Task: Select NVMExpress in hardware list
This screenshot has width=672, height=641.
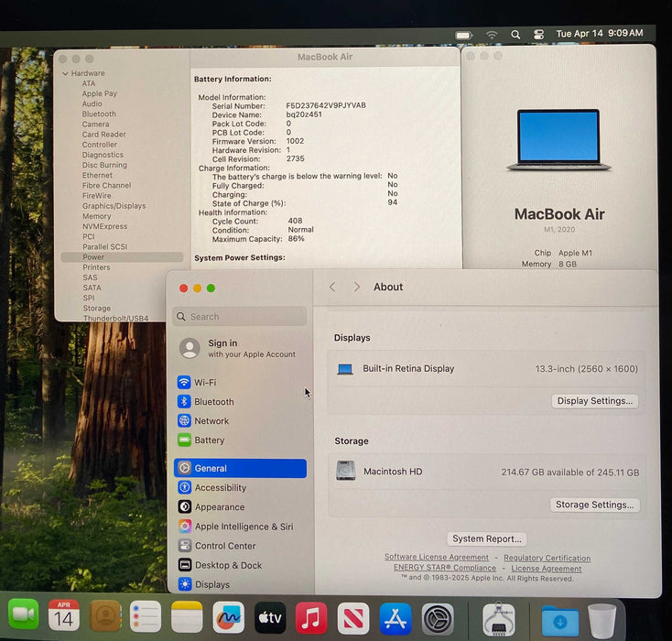Action: 104,226
